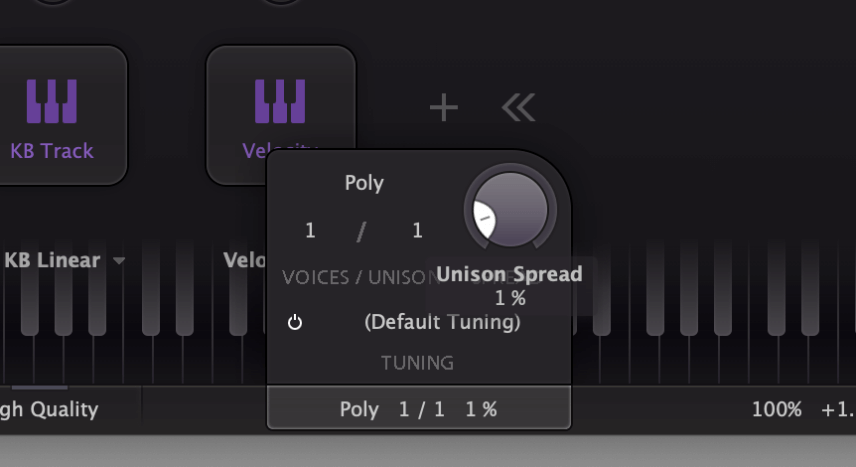The image size is (856, 467).
Task: Select the (Default Tuning) preset field
Action: click(x=442, y=322)
